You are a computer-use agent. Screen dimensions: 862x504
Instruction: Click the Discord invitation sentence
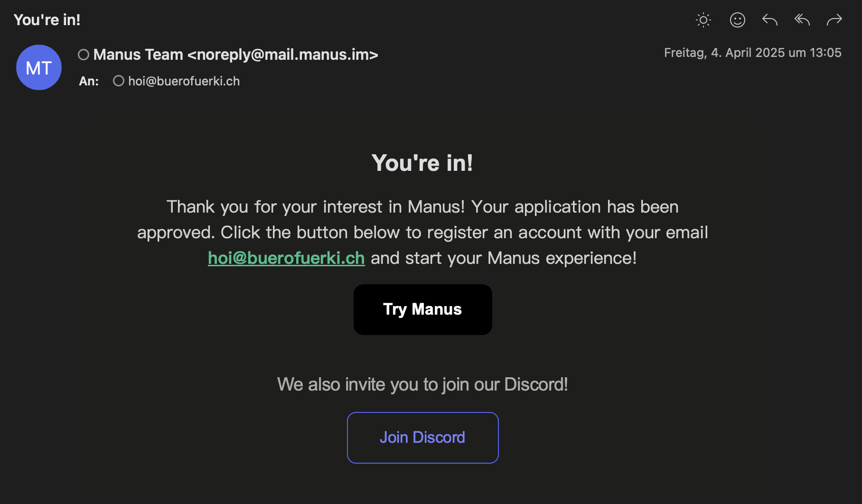point(422,384)
